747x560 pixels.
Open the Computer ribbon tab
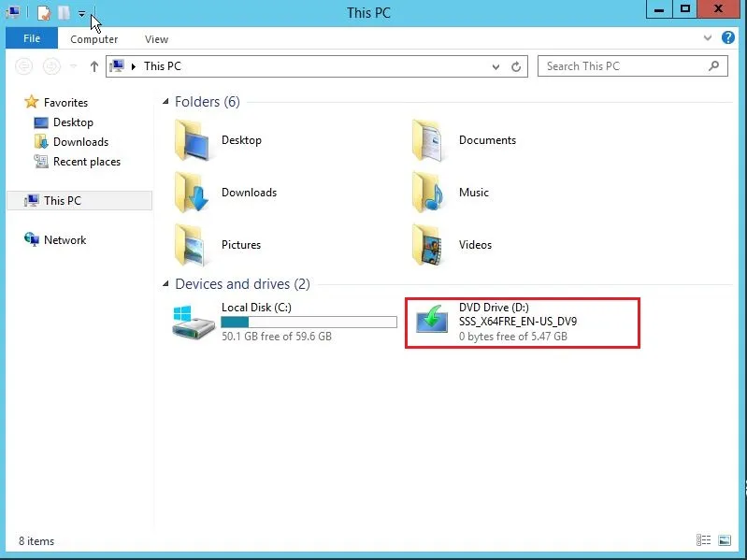[x=93, y=39]
